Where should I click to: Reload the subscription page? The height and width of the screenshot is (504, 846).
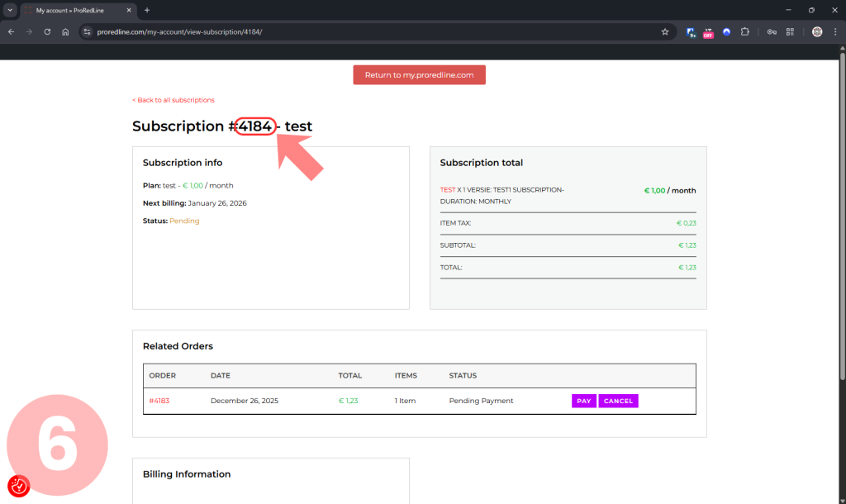[47, 32]
